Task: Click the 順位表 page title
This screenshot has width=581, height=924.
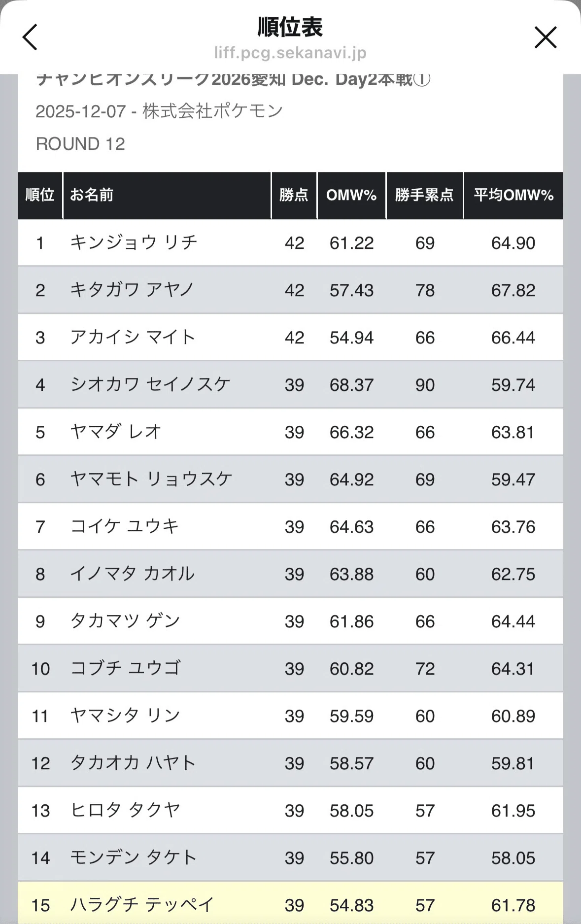Action: point(290,27)
